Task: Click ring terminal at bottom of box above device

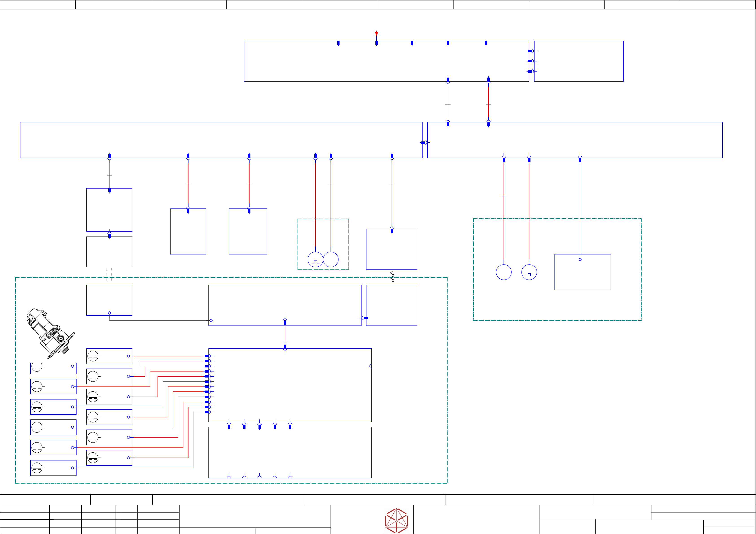Action: point(109,313)
